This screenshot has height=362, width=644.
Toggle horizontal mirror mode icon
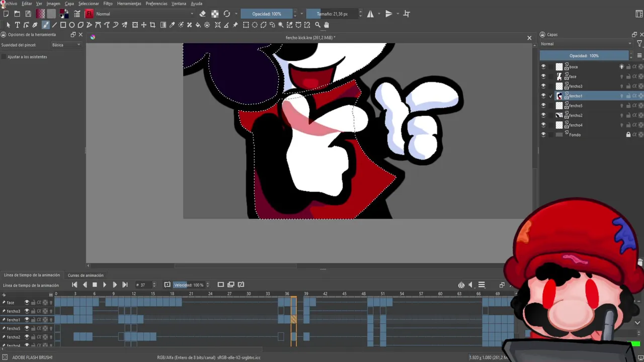370,14
